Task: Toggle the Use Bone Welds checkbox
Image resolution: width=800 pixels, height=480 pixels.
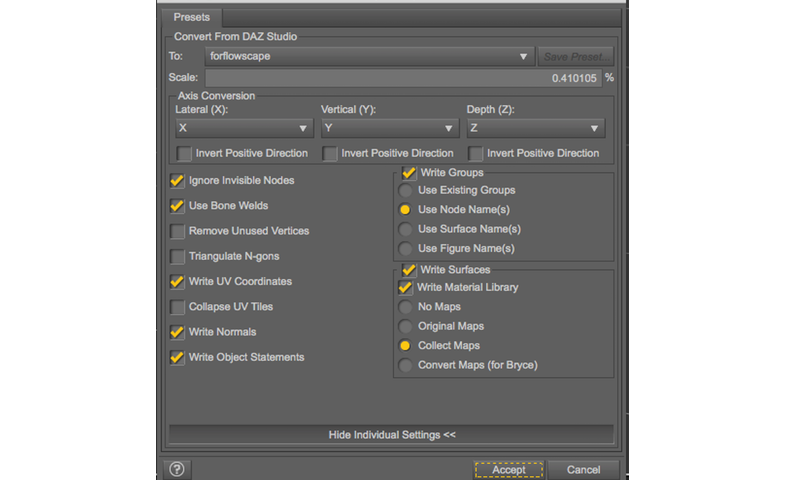Action: 178,206
